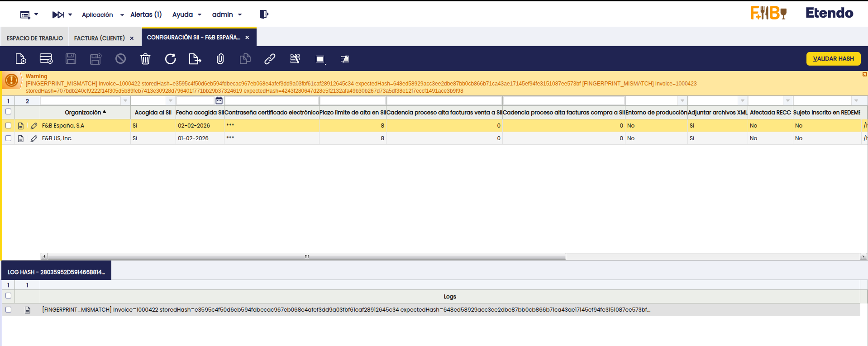Open the calendar picker in date filter
This screenshot has width=868, height=346.
tap(219, 100)
